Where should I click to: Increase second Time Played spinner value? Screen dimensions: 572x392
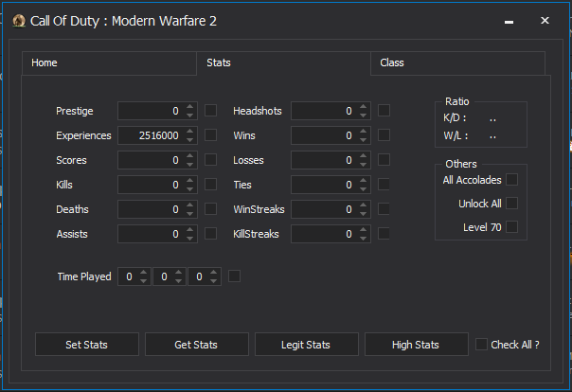click(x=178, y=272)
